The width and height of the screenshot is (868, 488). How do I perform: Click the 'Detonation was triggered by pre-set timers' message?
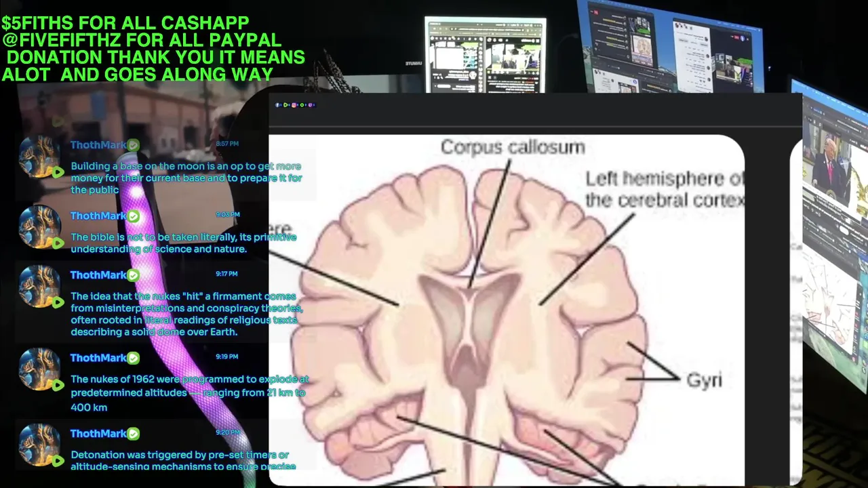point(183,460)
